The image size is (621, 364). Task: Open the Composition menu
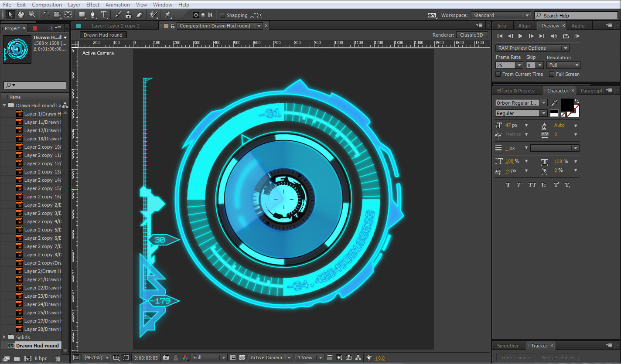47,4
